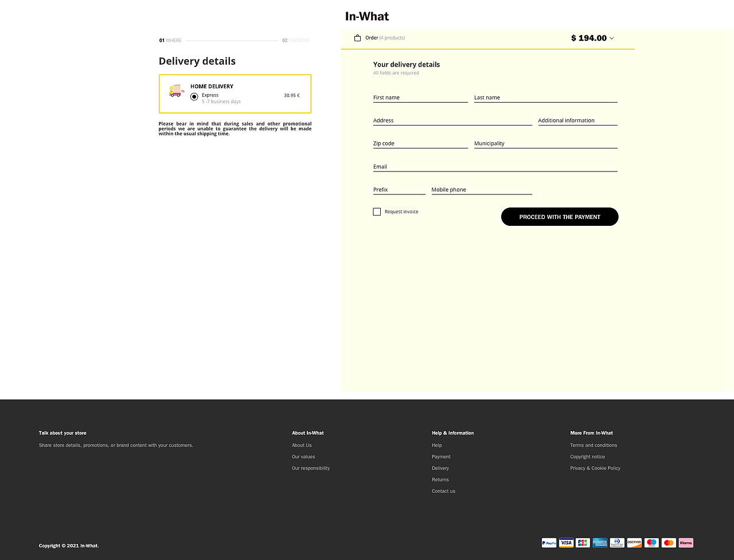Screen dimensions: 734x560
Task: Open the Terms and conditions link
Action: click(594, 445)
